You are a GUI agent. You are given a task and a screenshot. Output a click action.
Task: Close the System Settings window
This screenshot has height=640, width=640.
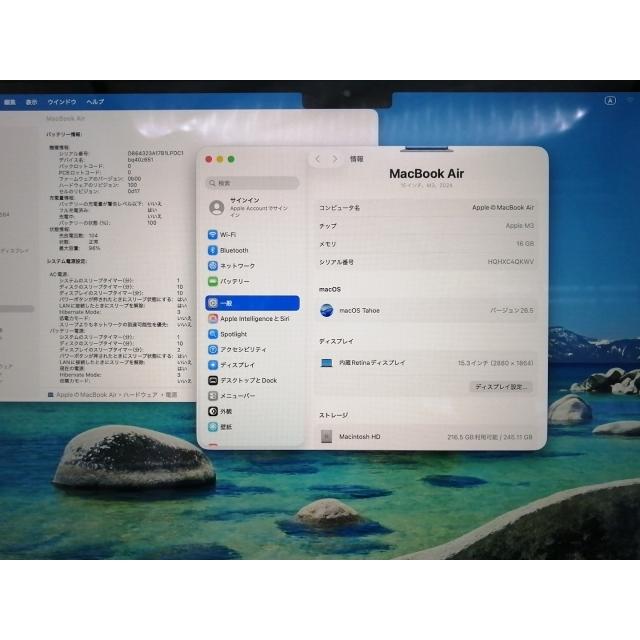coord(209,159)
